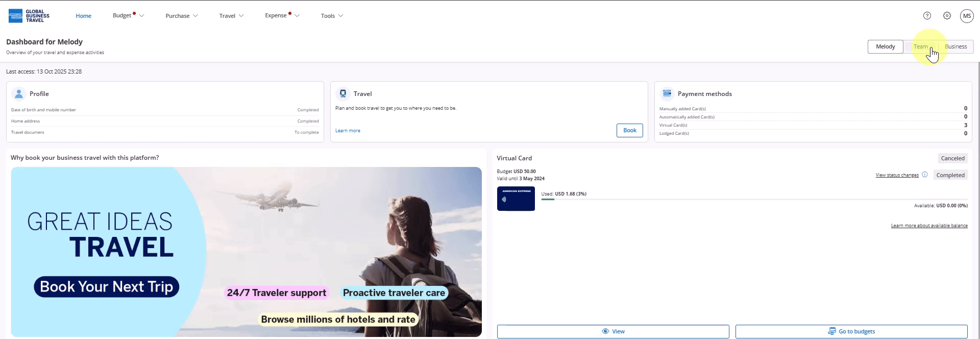Click the Travel card train icon
The height and width of the screenshot is (339, 980).
343,94
